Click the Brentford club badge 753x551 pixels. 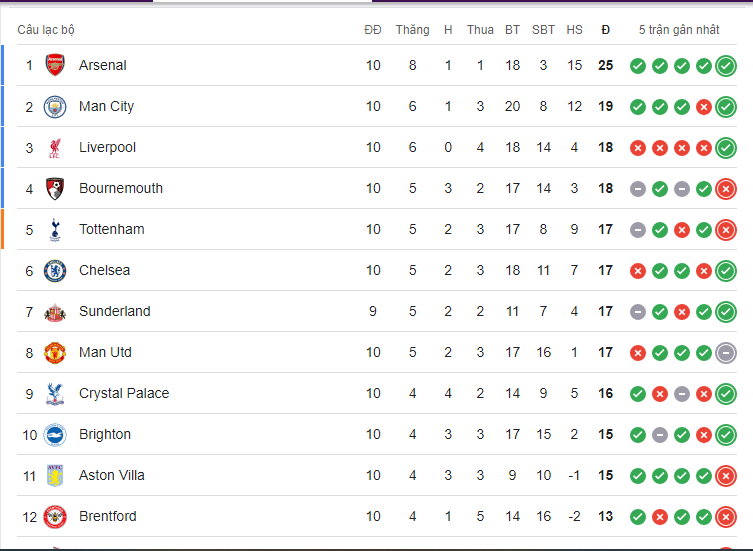point(55,517)
